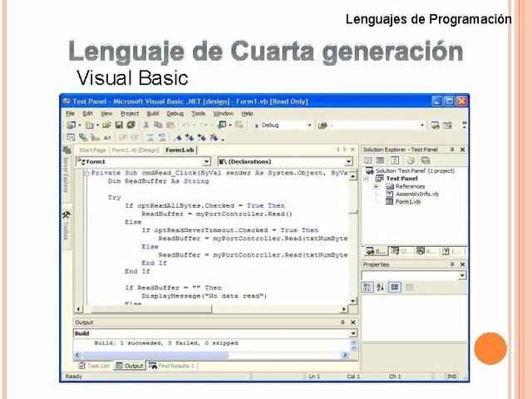Click the Toggle Bookmark flag icon
This screenshot has width=532, height=399.
tap(177, 138)
